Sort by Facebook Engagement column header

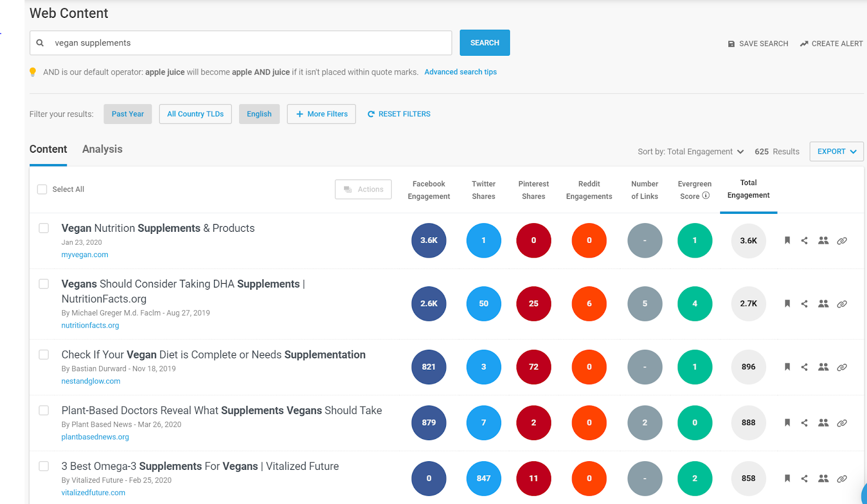point(429,190)
